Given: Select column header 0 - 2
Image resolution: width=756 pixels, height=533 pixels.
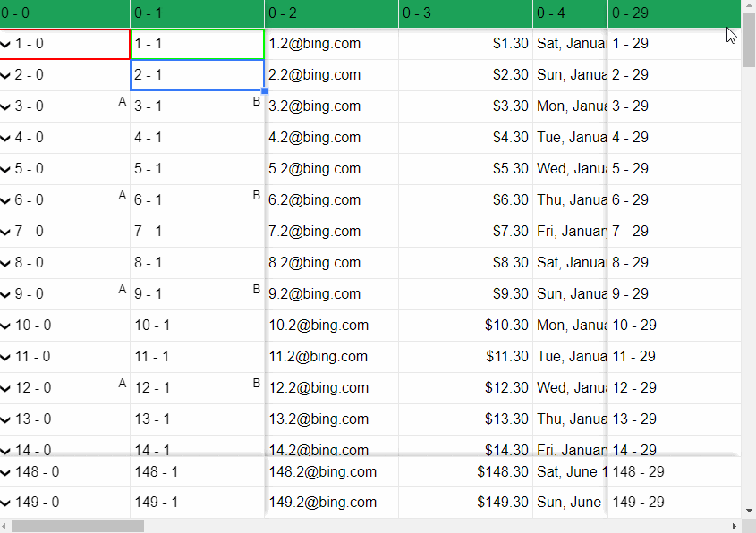Looking at the screenshot, I should tap(331, 13).
